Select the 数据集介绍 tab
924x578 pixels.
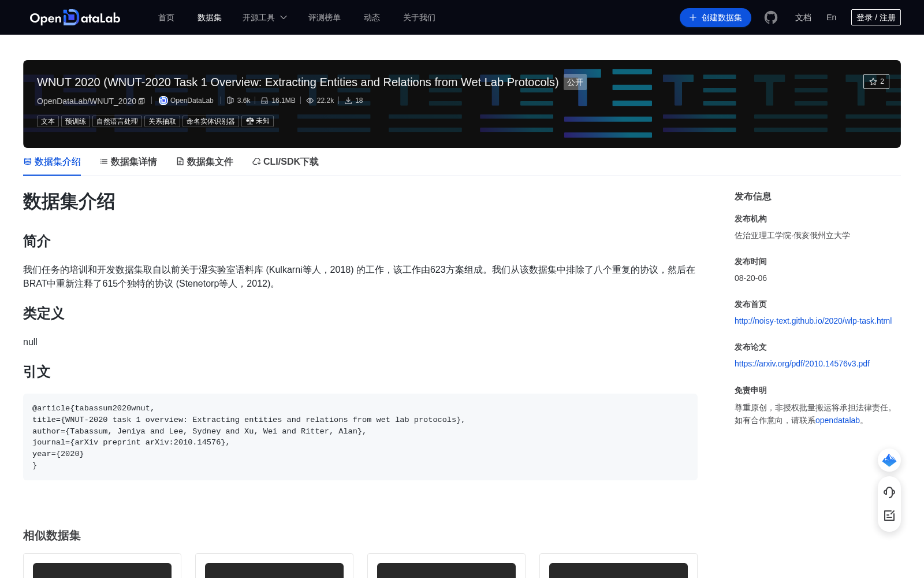[52, 162]
